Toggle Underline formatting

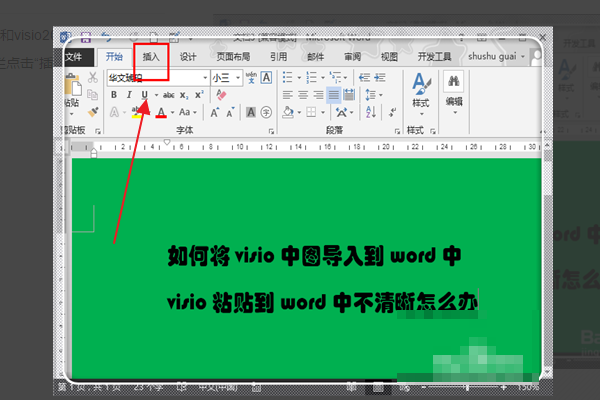144,95
